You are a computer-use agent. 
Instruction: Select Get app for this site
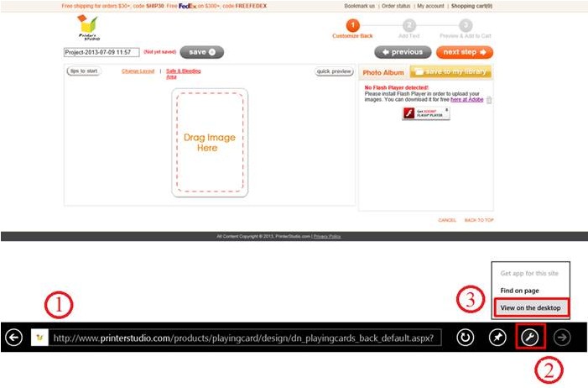[x=528, y=274]
